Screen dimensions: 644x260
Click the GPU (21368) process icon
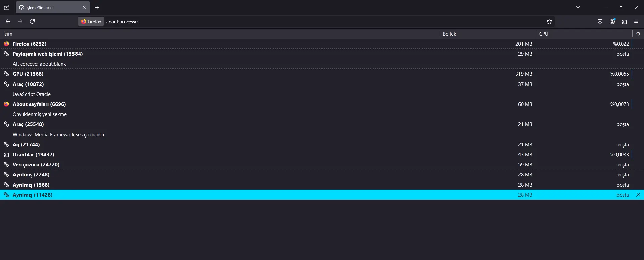[x=6, y=74]
